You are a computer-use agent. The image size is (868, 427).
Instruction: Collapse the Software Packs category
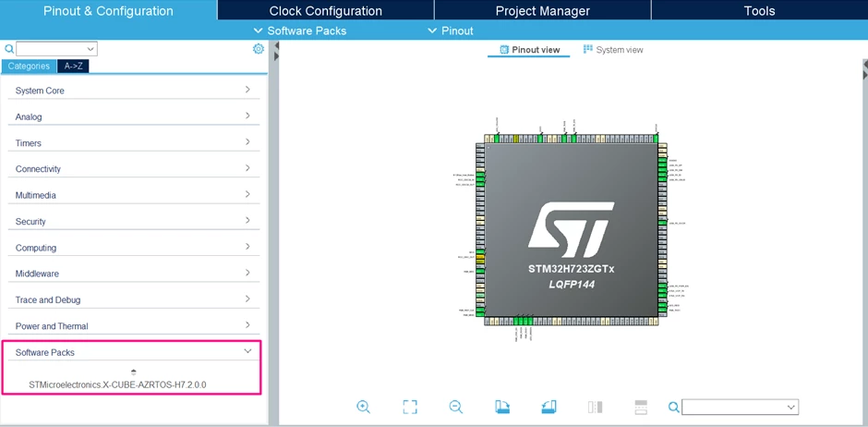point(133,352)
